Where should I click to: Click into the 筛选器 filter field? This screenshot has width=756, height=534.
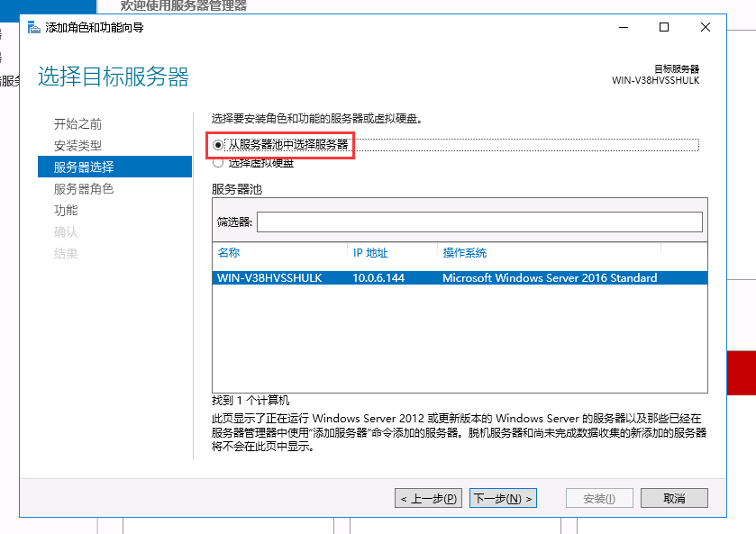coord(479,222)
